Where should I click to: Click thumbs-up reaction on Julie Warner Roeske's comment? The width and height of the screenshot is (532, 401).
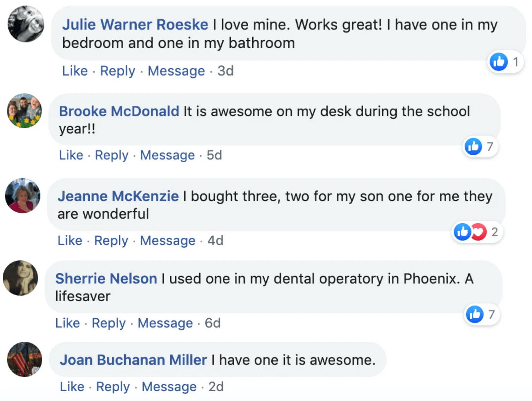coord(498,62)
